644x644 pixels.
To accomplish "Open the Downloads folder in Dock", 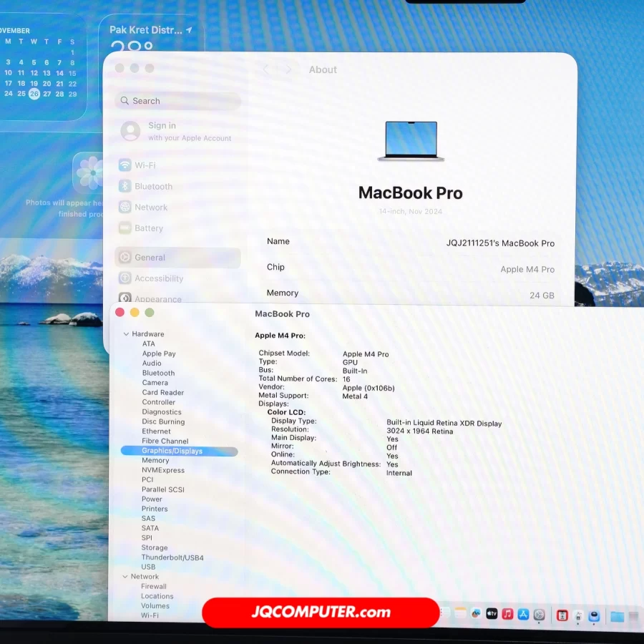I will tap(616, 616).
